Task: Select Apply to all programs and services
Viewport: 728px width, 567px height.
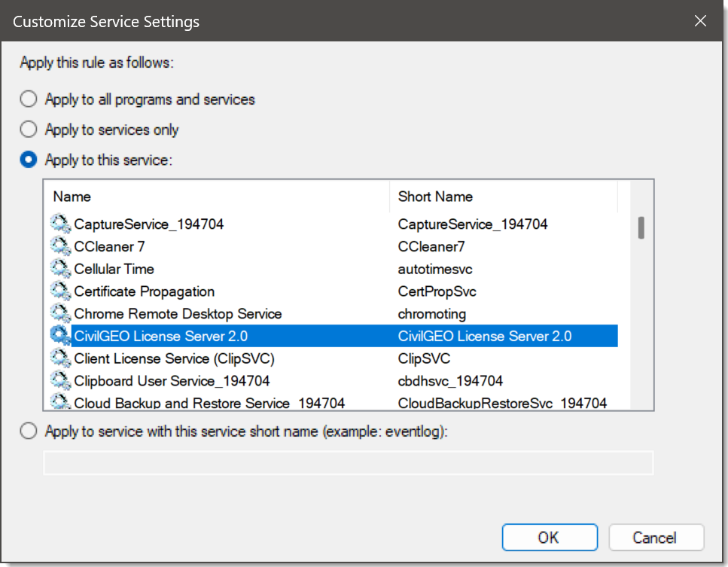Action: 29,99
